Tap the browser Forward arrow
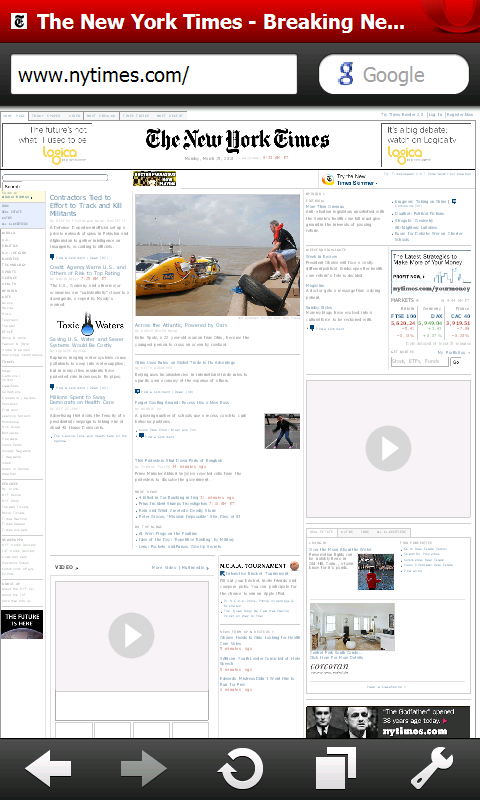Viewport: 480px width, 800px height. tap(144, 768)
